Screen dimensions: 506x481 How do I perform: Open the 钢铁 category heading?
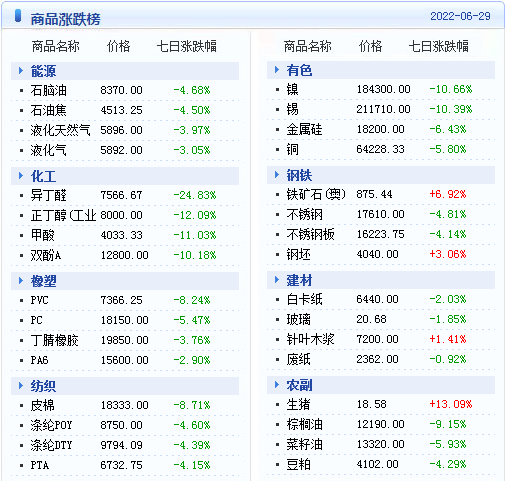299,175
